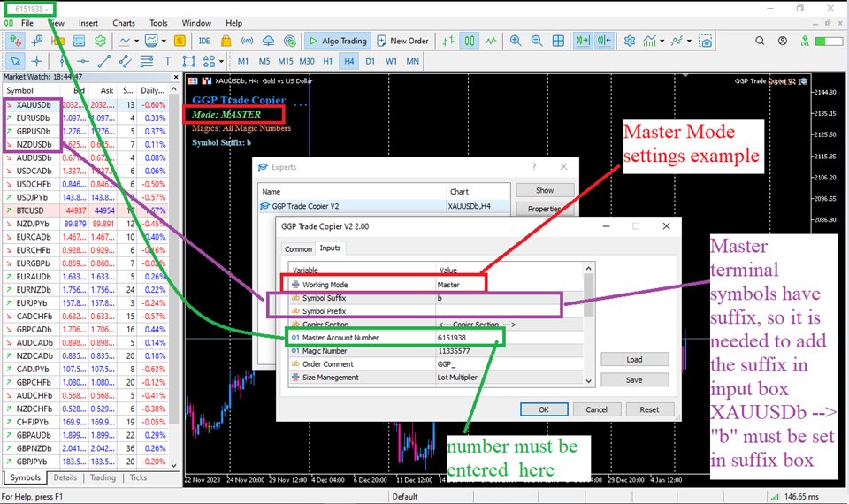This screenshot has width=849, height=504.
Task: Click the Save button
Action: [634, 379]
